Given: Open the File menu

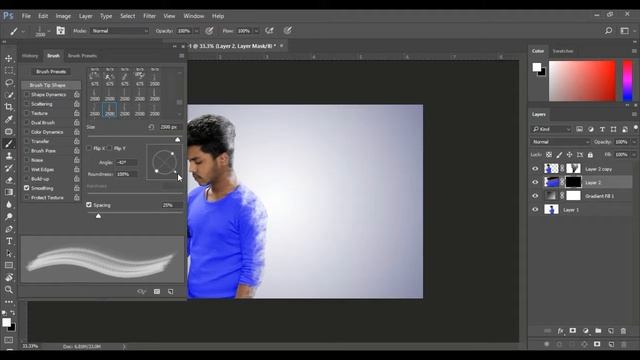Looking at the screenshot, I should pyautogui.click(x=26, y=16).
